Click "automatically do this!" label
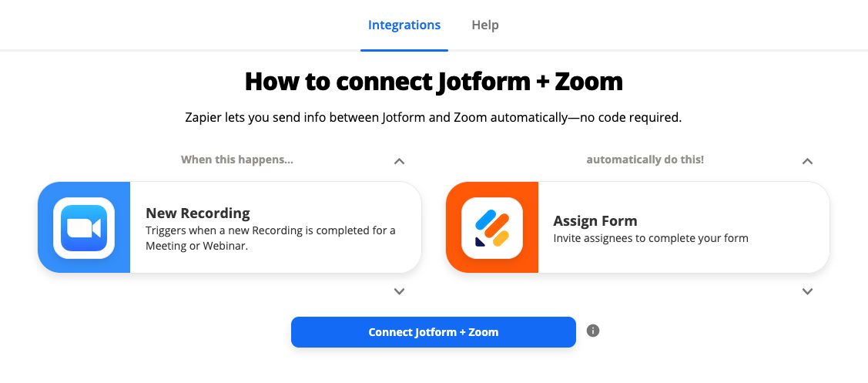Screen dimensions: 868x383 coord(645,160)
